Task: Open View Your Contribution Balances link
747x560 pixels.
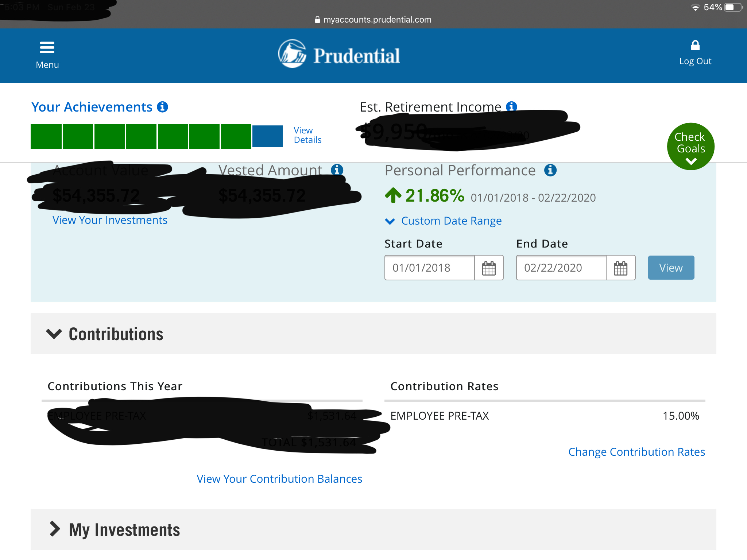Action: (x=279, y=479)
